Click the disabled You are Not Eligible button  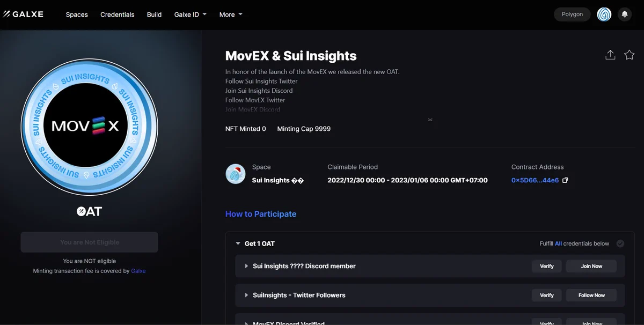(90, 242)
